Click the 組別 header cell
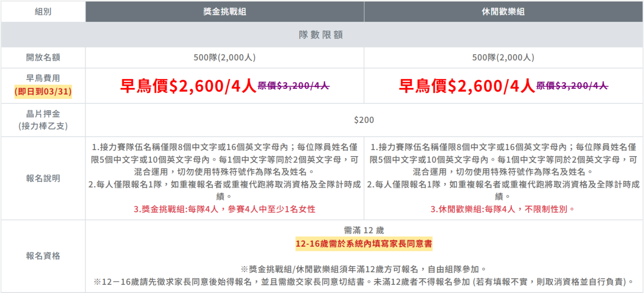 tap(43, 12)
